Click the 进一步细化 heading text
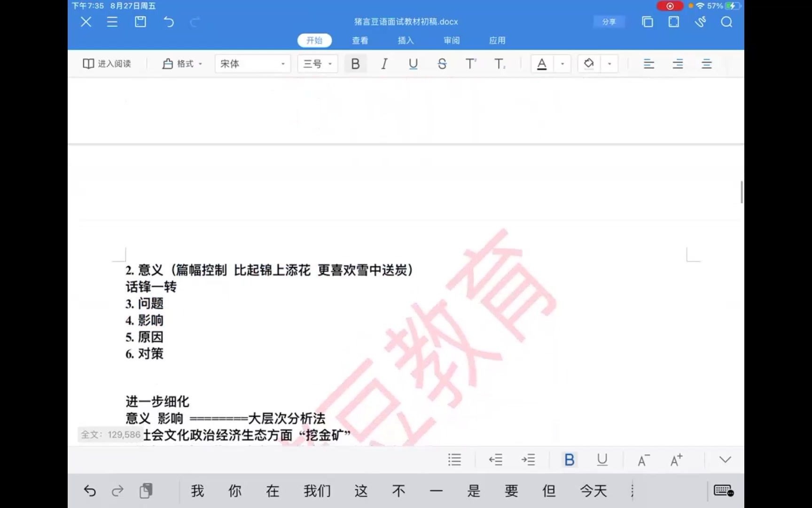 tap(157, 402)
